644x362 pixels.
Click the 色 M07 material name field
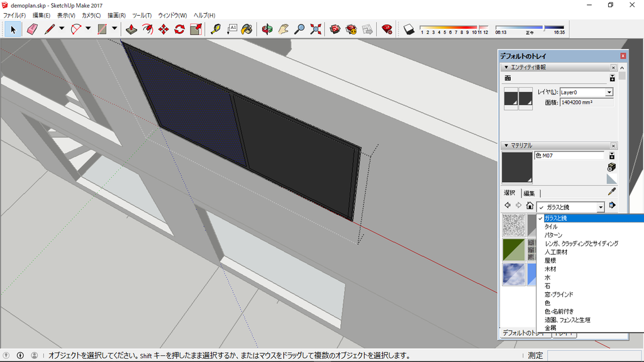point(569,156)
